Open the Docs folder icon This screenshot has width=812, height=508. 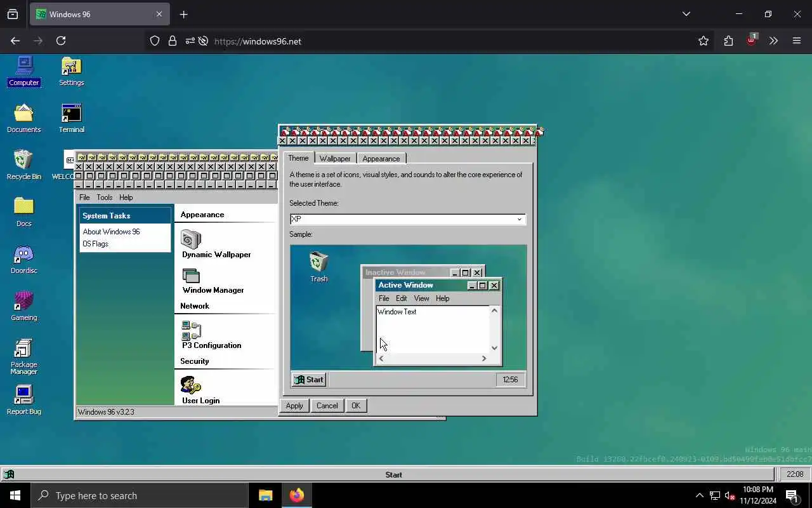pyautogui.click(x=24, y=212)
